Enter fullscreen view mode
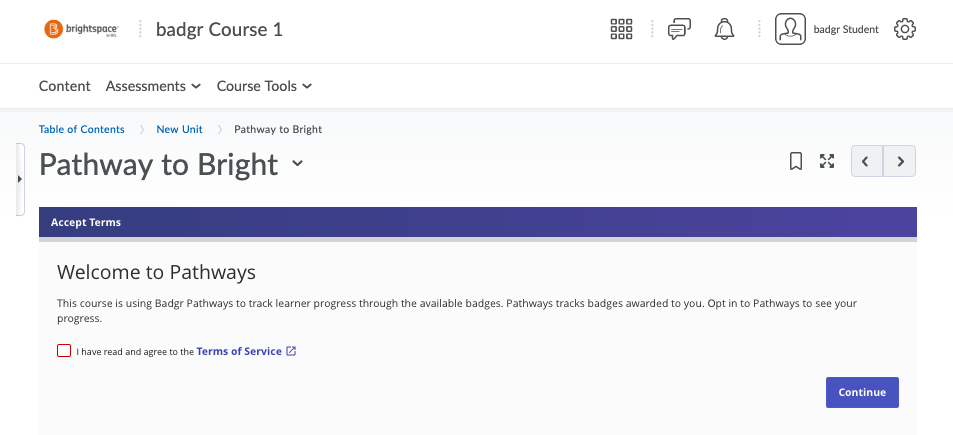The width and height of the screenshot is (953, 435). coord(827,161)
